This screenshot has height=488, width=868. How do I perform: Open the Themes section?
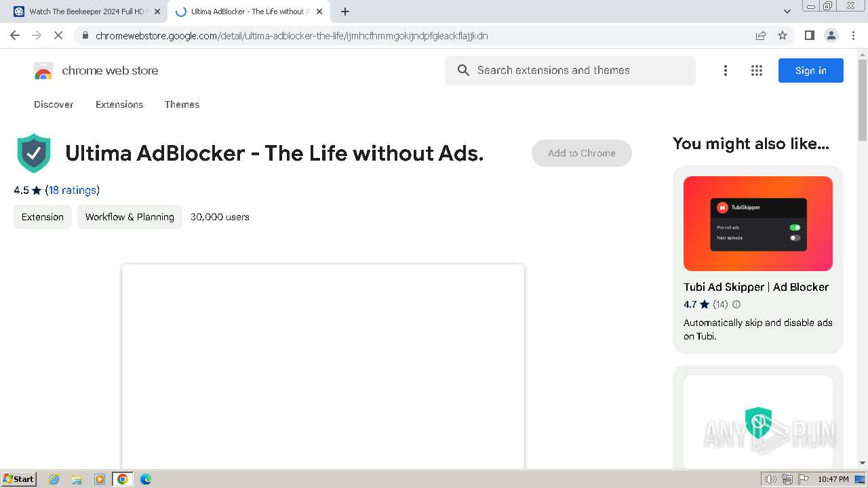[x=182, y=104]
